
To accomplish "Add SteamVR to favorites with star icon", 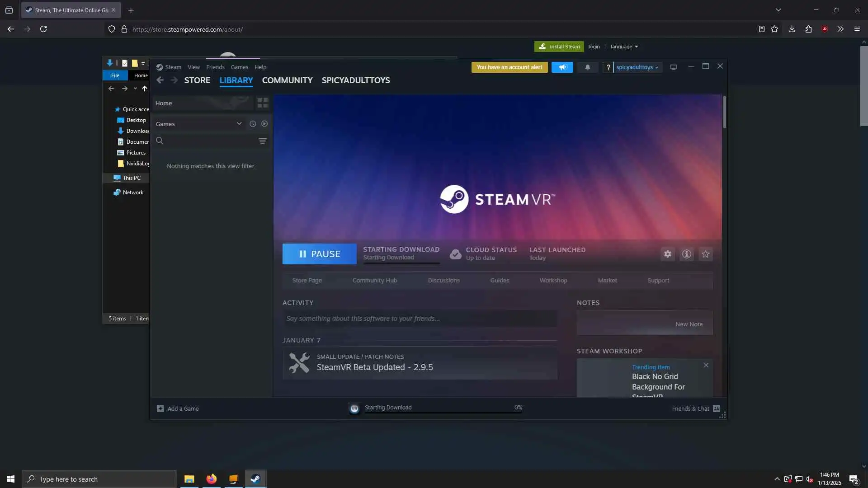I will (705, 254).
